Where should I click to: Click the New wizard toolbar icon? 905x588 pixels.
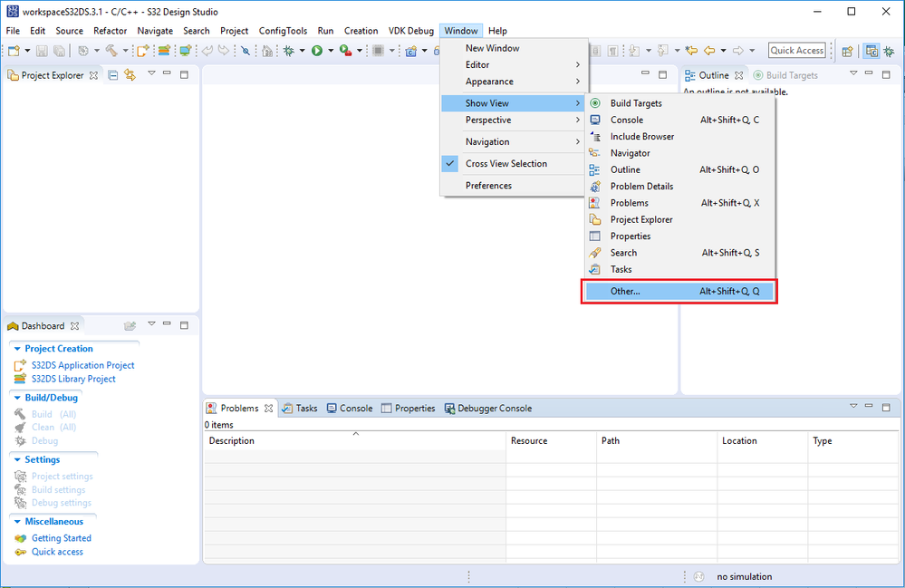pyautogui.click(x=14, y=51)
